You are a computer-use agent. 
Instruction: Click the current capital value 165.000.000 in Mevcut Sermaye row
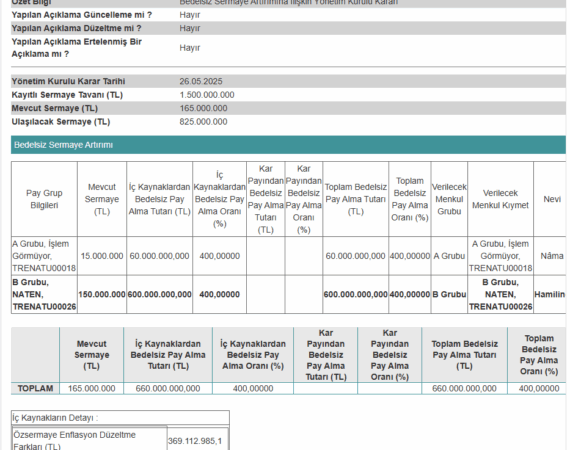click(203, 108)
